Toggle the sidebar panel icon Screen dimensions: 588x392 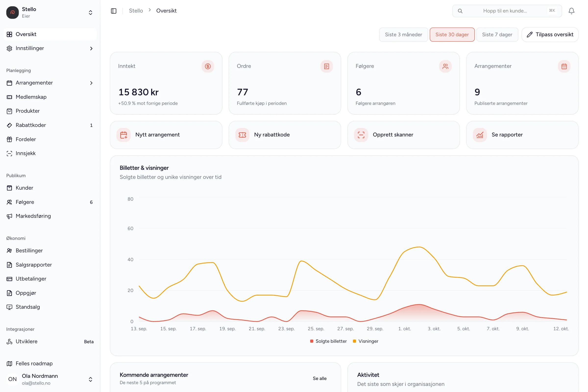click(x=113, y=11)
